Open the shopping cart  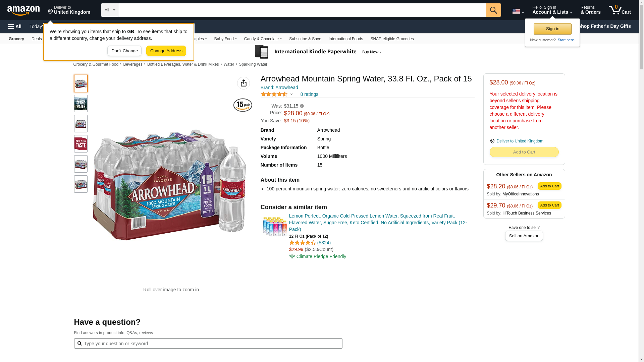pos(620,10)
